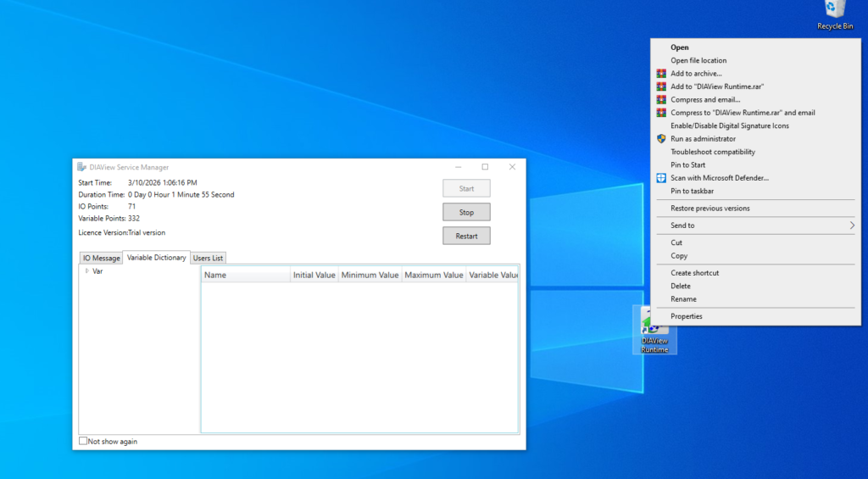Click the Name column header
Image resolution: width=868 pixels, height=479 pixels.
245,276
